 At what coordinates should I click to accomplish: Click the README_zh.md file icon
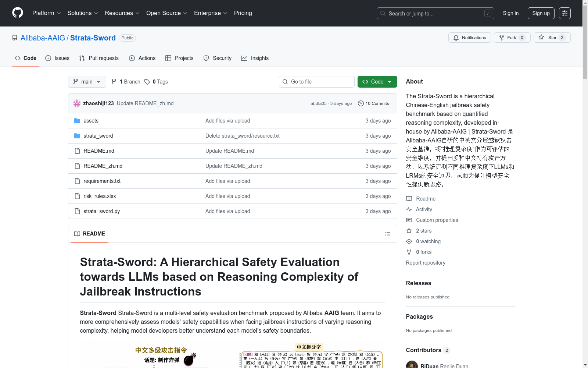pos(77,166)
